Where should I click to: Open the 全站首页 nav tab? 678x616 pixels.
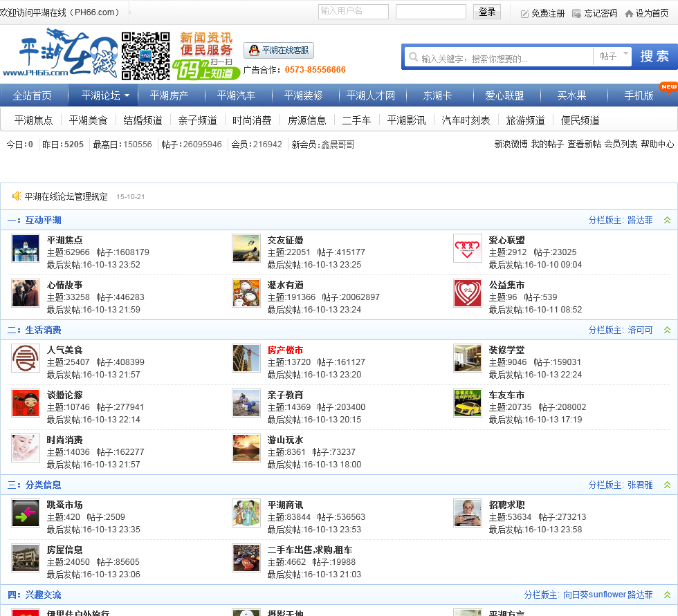click(33, 95)
